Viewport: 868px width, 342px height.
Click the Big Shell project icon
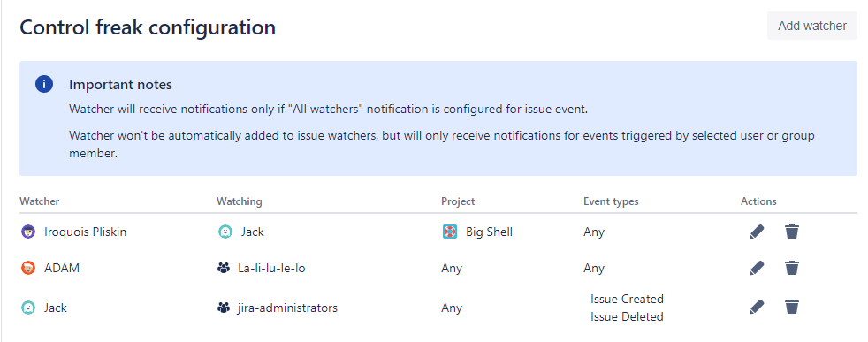pos(450,232)
